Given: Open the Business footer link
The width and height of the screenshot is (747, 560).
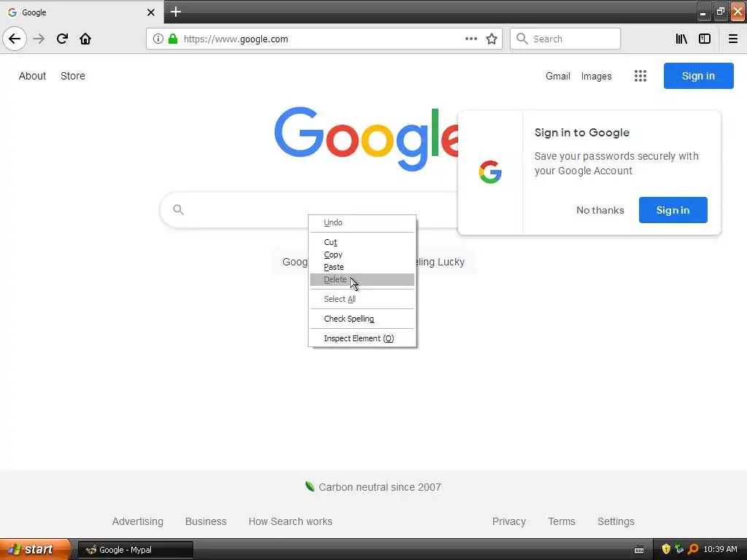Looking at the screenshot, I should click(x=206, y=521).
